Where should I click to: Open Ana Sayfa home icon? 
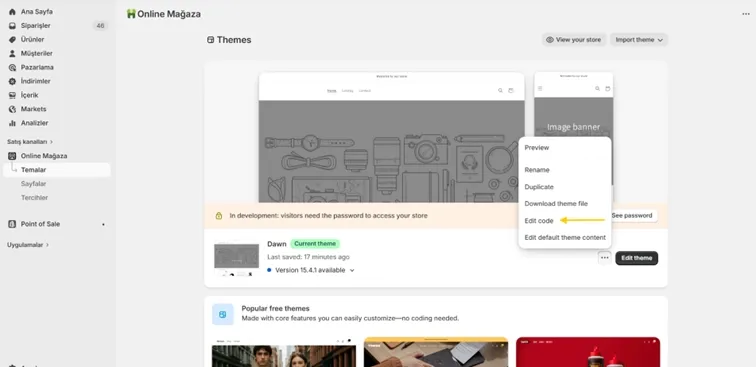point(12,12)
